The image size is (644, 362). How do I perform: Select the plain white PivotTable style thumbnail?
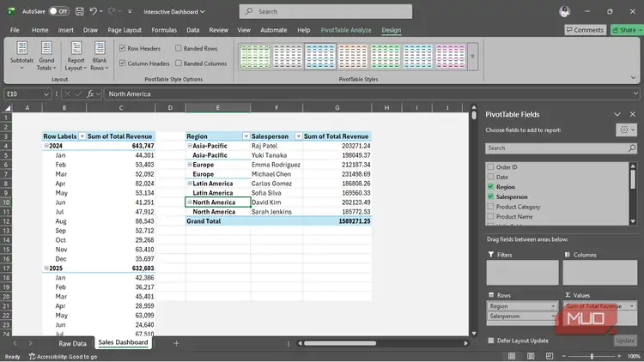click(288, 57)
